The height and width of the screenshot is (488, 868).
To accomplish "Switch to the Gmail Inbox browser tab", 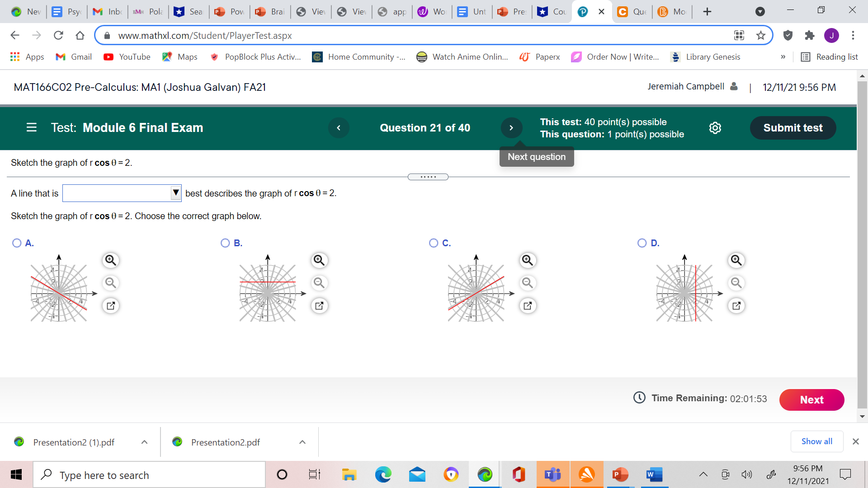I will click(107, 12).
